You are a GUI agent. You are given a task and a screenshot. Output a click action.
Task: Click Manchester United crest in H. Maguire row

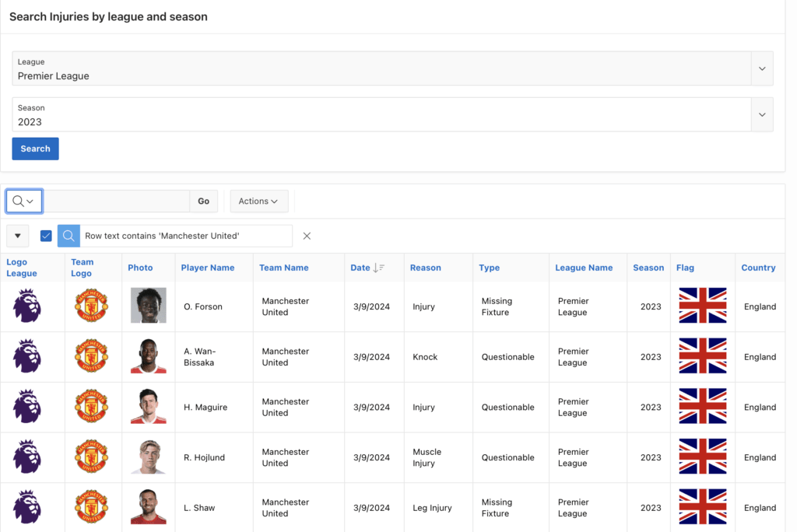click(x=91, y=407)
